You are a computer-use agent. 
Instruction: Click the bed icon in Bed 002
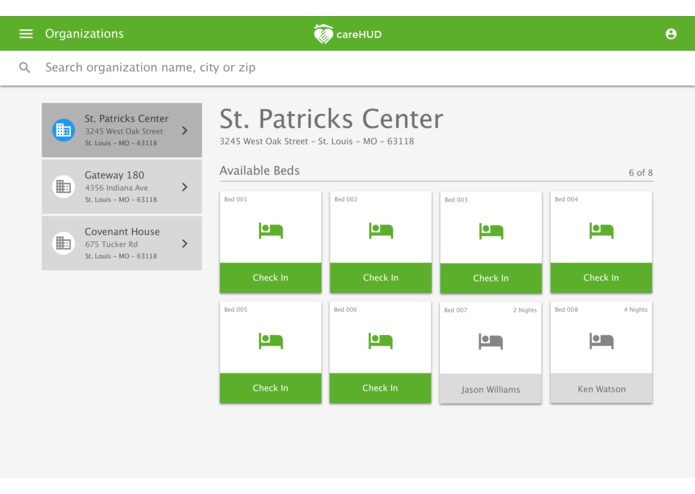[381, 231]
